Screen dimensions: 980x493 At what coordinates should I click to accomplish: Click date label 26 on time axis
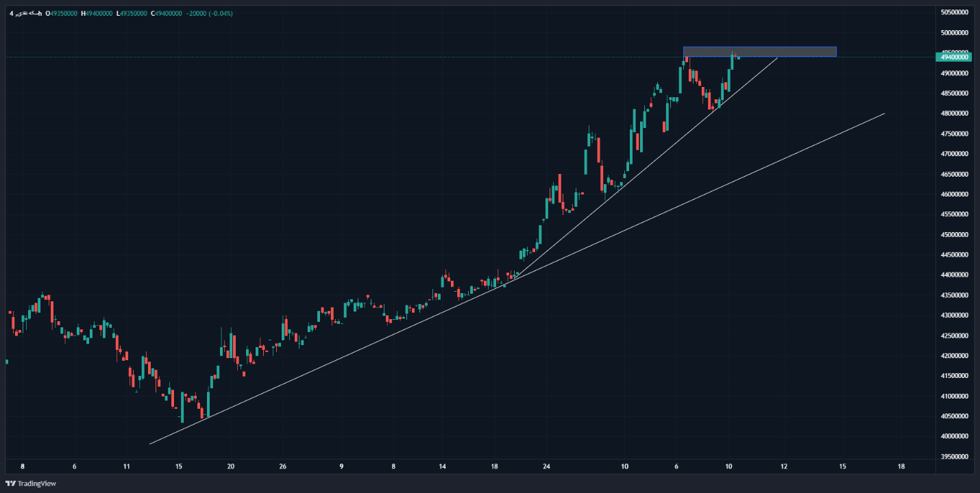pyautogui.click(x=283, y=467)
